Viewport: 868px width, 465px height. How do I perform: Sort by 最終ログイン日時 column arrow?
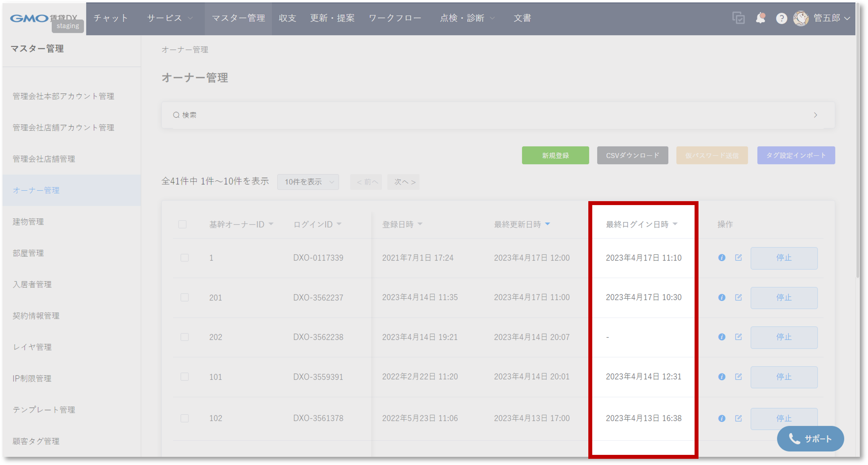675,224
